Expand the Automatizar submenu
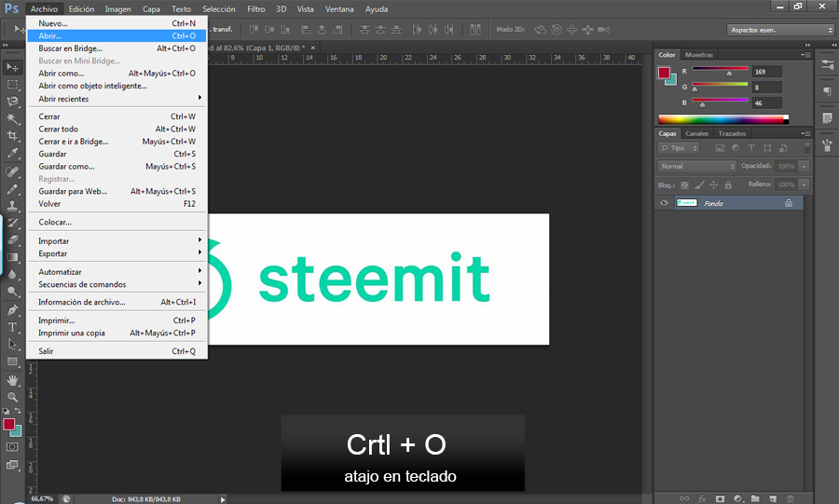Screen dimensions: 839x504 (117, 271)
